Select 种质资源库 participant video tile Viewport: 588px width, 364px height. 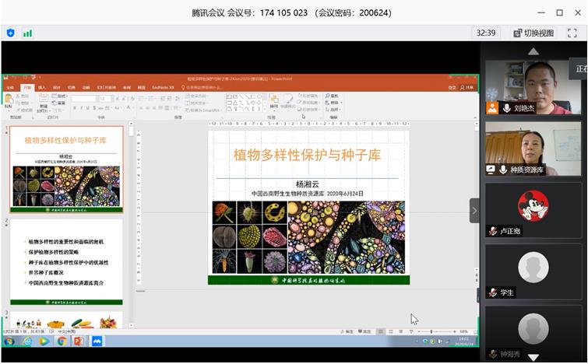coord(533,148)
